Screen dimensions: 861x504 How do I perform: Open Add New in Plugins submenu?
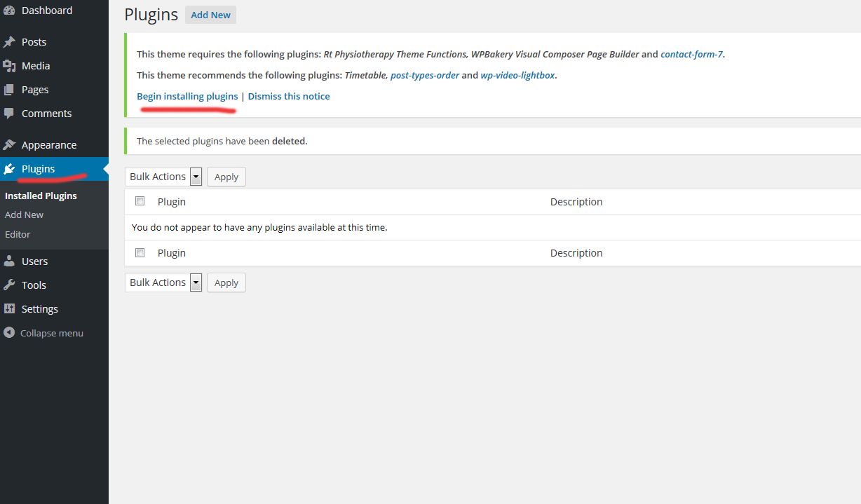25,215
